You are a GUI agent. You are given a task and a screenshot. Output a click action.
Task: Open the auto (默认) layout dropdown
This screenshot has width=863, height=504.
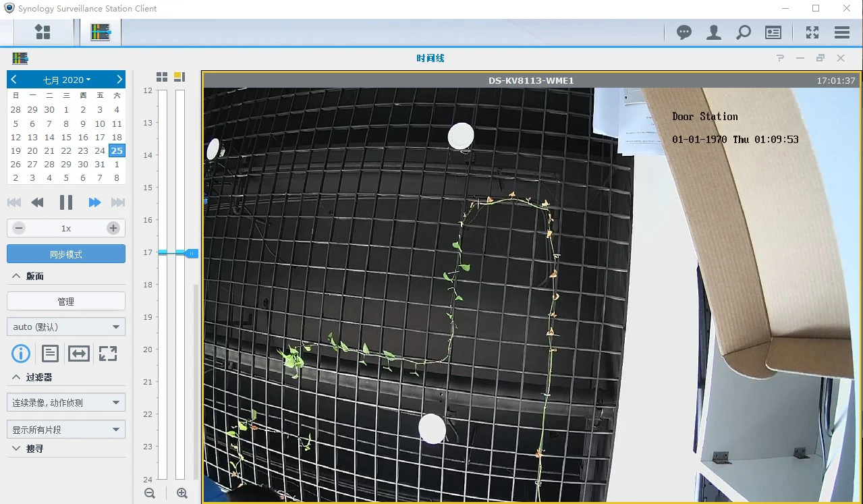[x=66, y=327]
